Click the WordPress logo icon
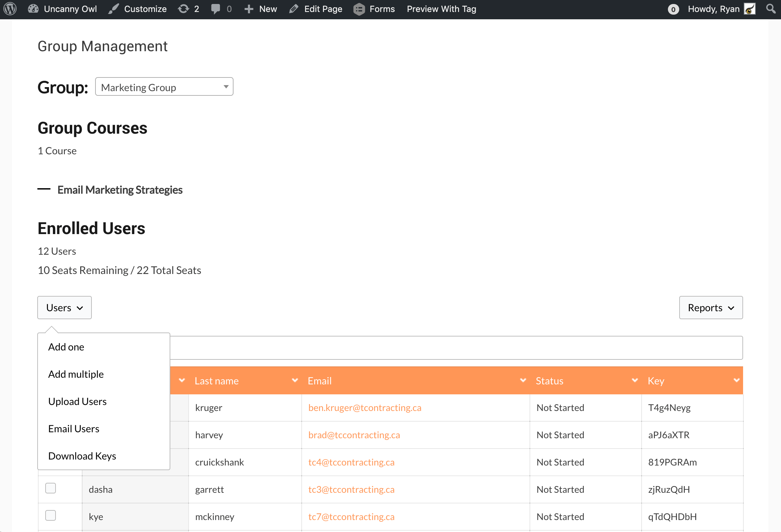781x532 pixels. point(10,9)
